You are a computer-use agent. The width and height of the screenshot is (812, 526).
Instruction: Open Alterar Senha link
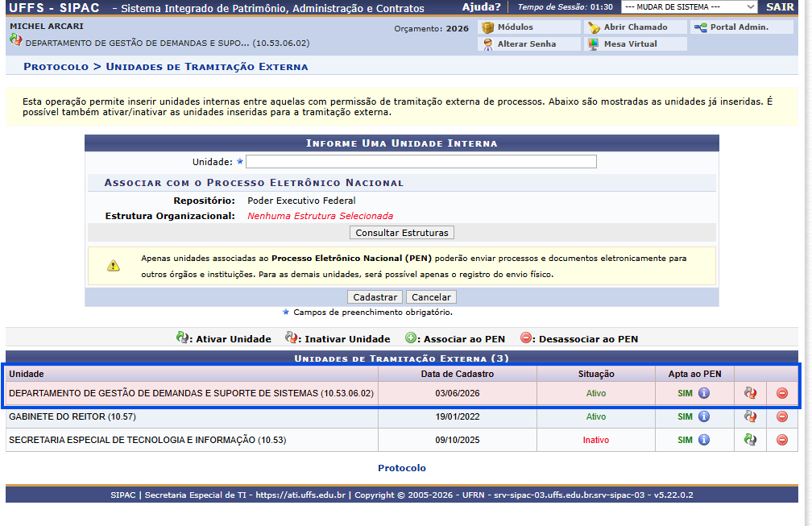(527, 44)
